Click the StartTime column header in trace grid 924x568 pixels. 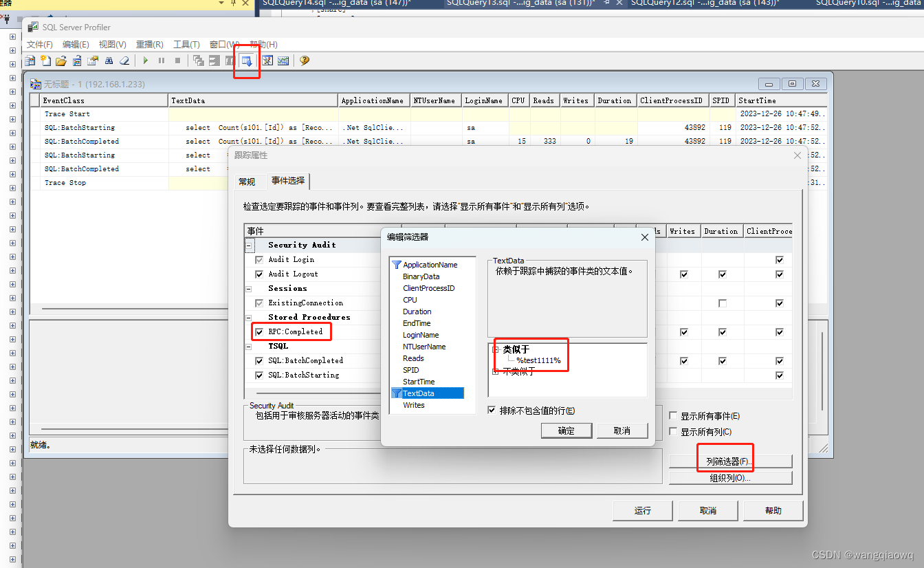[781, 100]
